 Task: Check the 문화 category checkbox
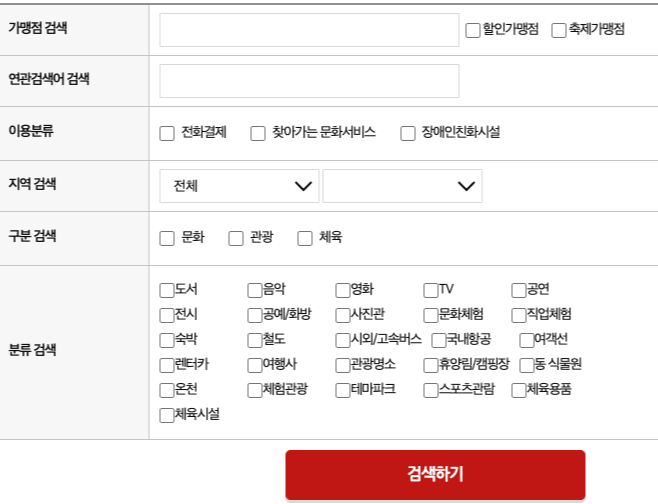[167, 238]
